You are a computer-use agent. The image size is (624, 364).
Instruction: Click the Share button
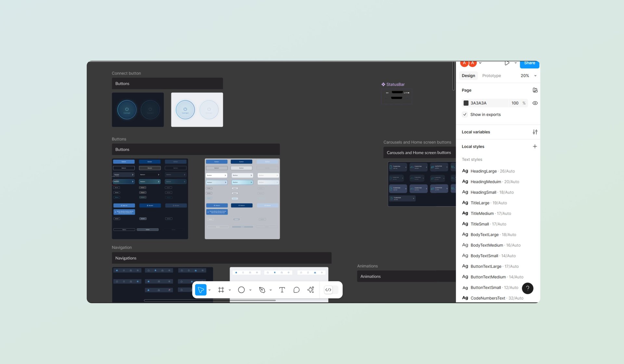point(529,64)
